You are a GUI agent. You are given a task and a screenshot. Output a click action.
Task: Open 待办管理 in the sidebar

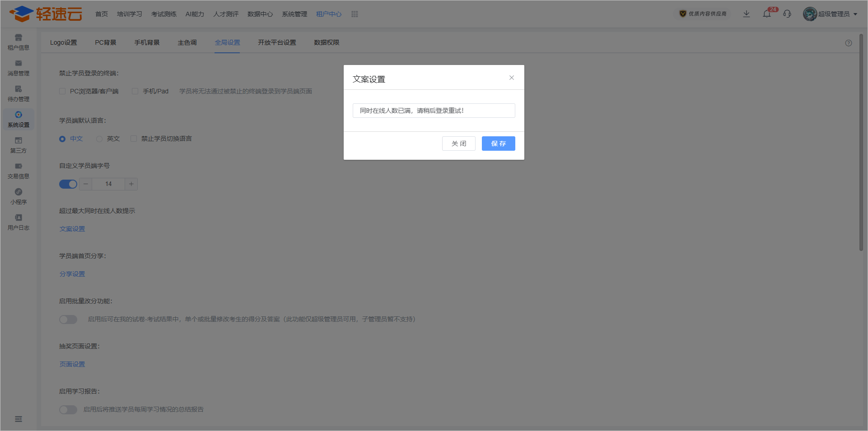(19, 93)
